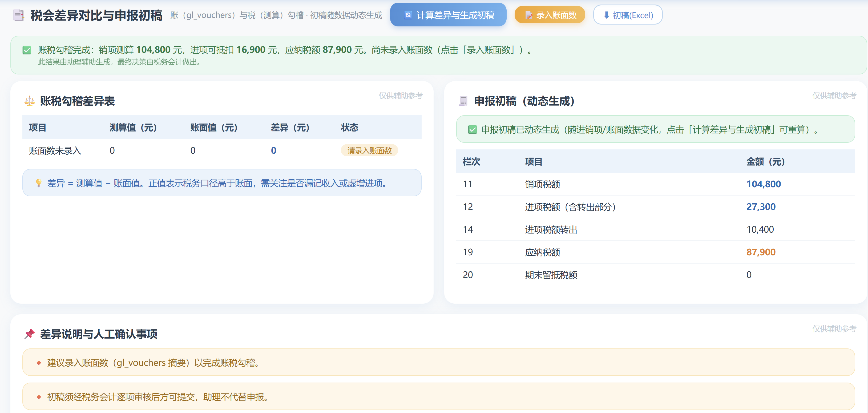Click the 账面数未录入 row label
Viewport: 868px width, 413px height.
click(55, 150)
